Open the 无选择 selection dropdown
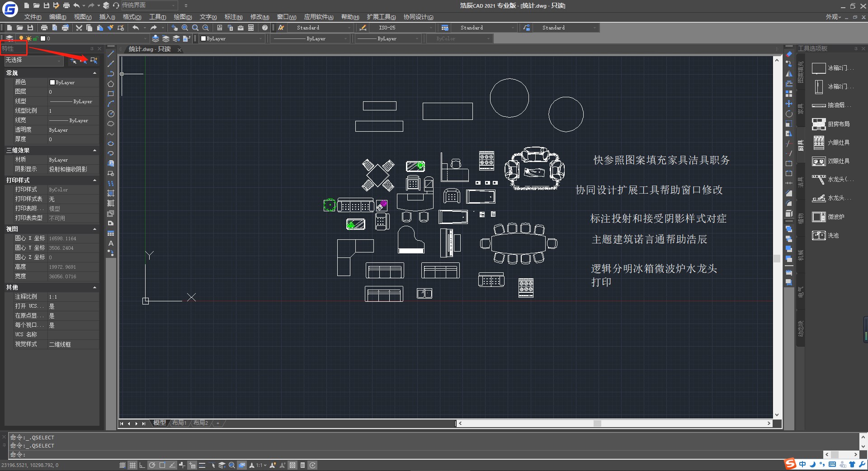This screenshot has width=868, height=471. click(33, 60)
